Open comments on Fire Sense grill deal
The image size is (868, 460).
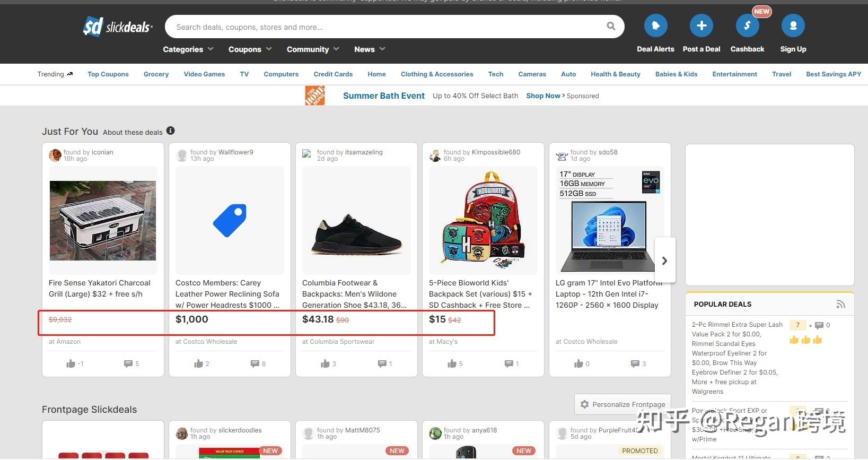pos(128,363)
